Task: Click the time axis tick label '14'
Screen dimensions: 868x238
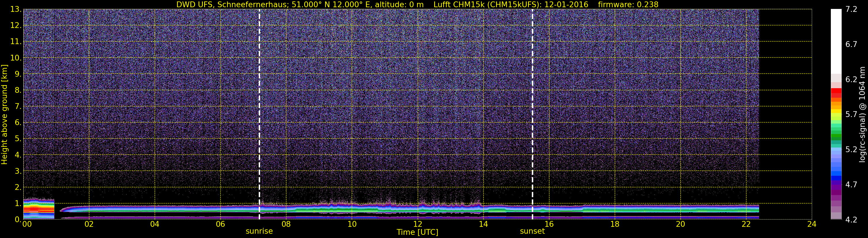Action: 483,224
